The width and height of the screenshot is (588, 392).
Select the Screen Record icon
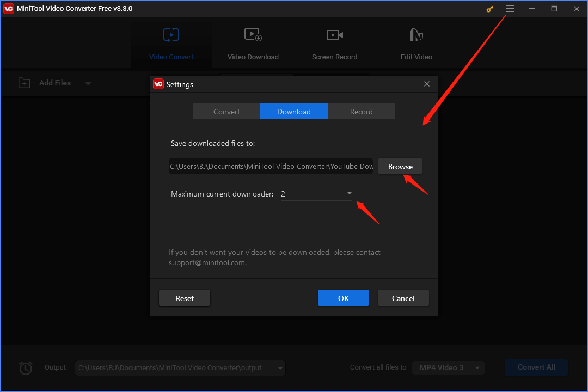click(x=334, y=35)
